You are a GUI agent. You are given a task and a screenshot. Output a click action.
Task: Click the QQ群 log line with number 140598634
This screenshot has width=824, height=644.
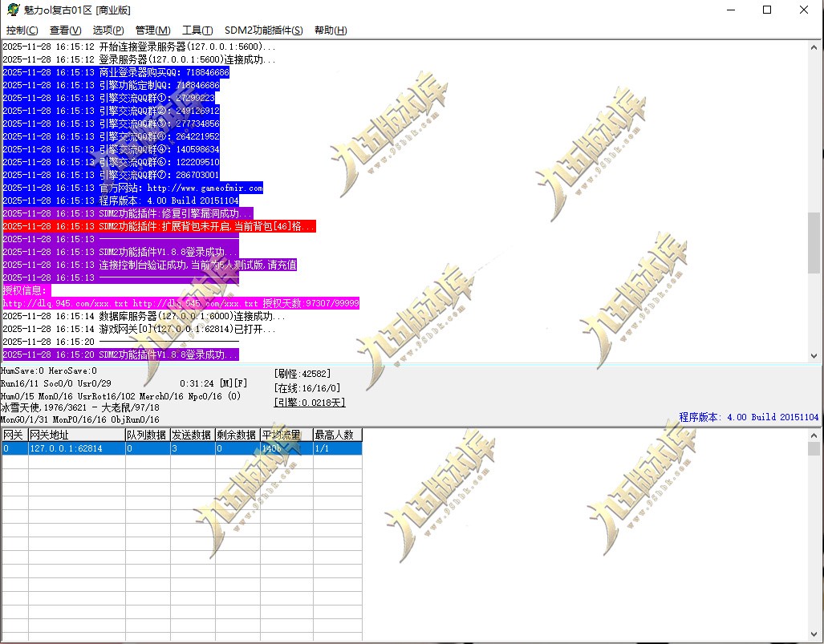point(112,149)
